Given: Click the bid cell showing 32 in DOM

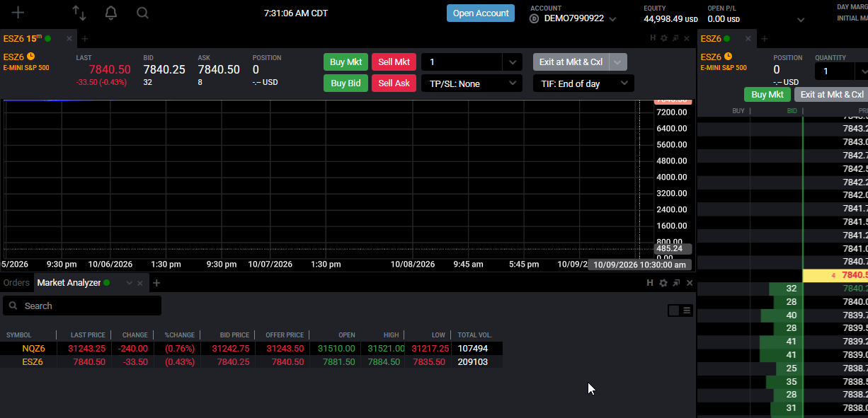Looking at the screenshot, I should tap(785, 289).
